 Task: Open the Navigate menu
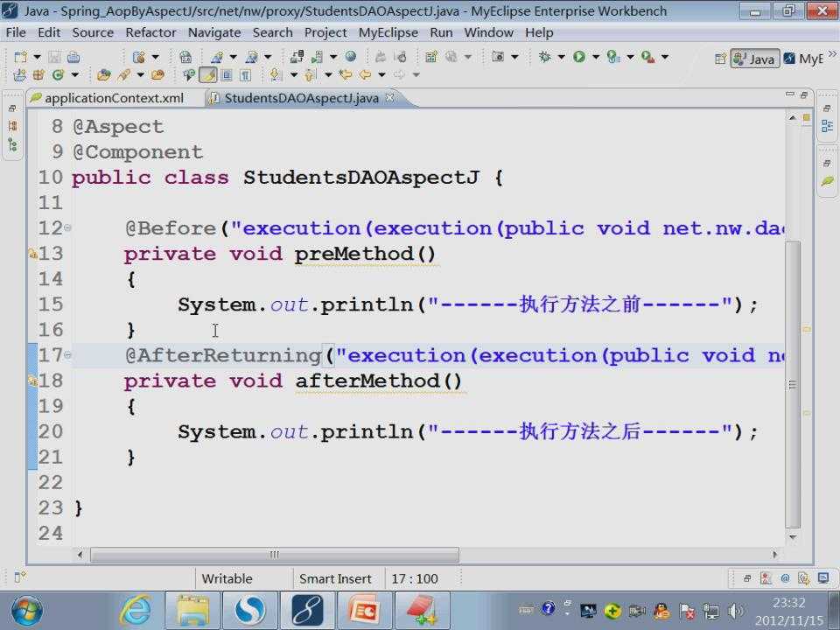coord(214,32)
